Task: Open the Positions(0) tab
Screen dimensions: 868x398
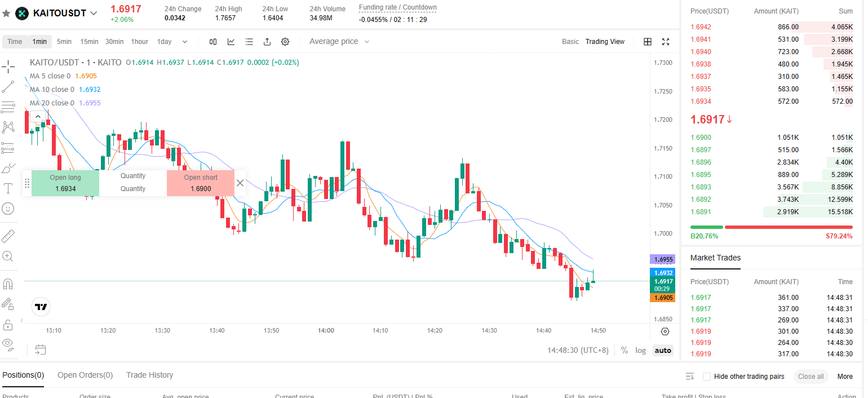Action: (x=23, y=375)
